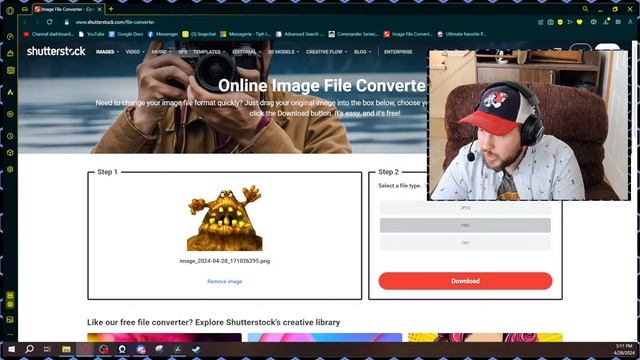This screenshot has height=360, width=640.
Task: Expand the EDITORIAL navigation dropdown
Action: point(247,52)
